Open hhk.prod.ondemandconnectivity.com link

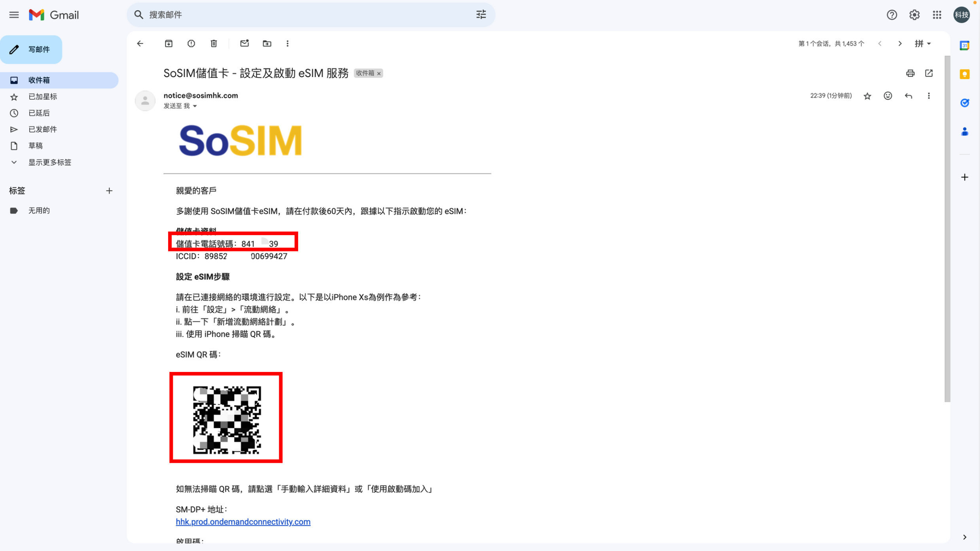243,522
